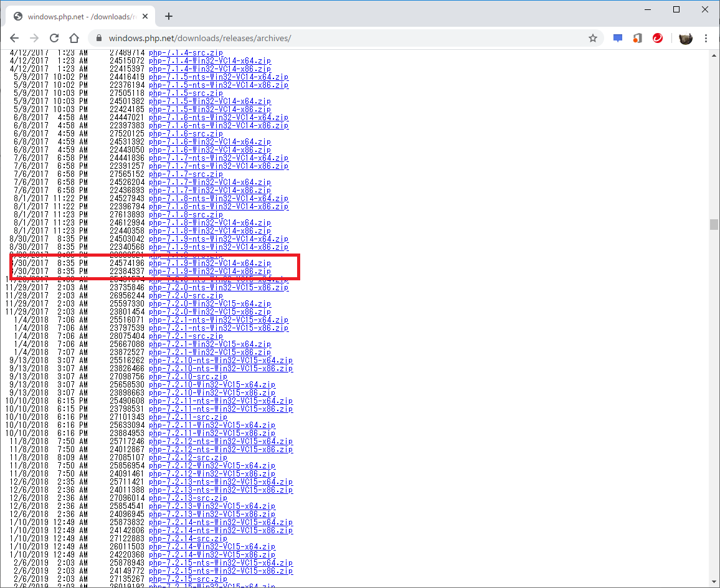Screen dimensions: 720x588
Task: Open php-7.2.14-src.zip link
Action: click(188, 538)
